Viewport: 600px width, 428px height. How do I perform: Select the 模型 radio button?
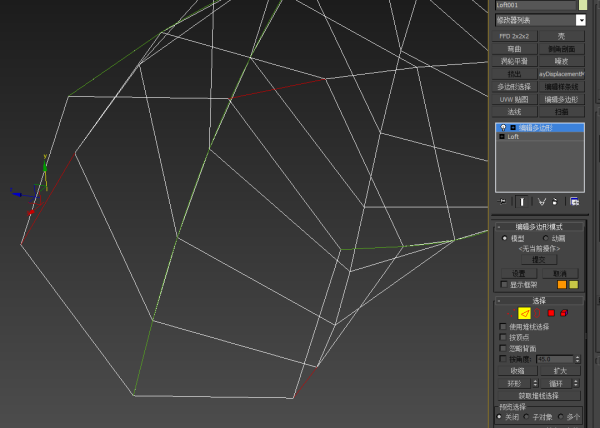coord(504,238)
